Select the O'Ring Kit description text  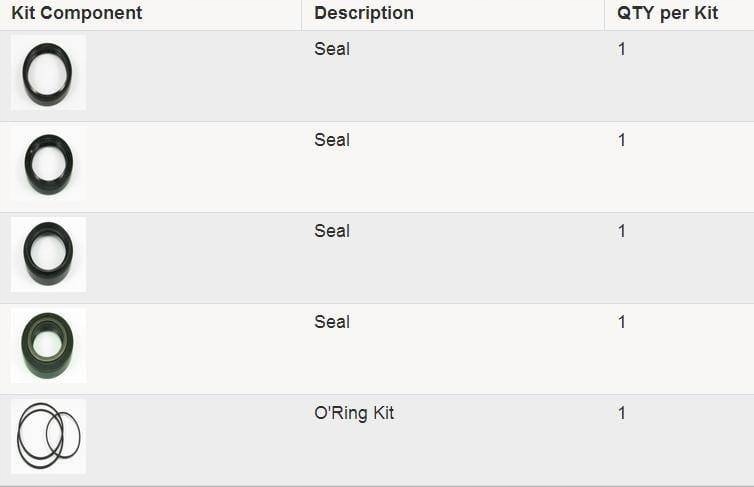pyautogui.click(x=354, y=413)
